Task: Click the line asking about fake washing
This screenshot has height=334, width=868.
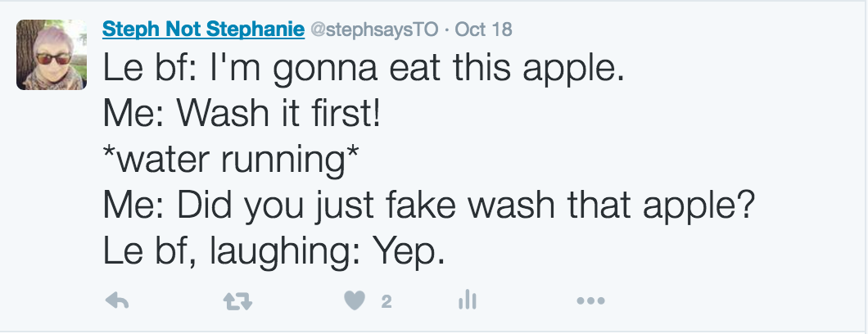Action: coord(427,208)
